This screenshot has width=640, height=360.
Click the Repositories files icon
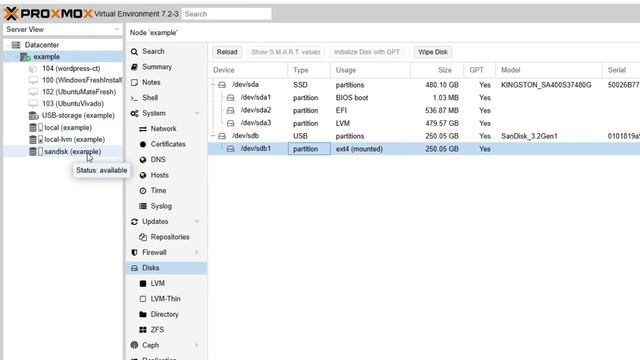(x=143, y=237)
